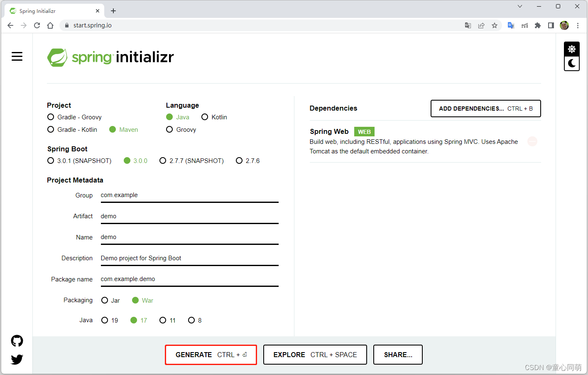Select Java version 17
This screenshot has height=375, width=588.
(139, 321)
